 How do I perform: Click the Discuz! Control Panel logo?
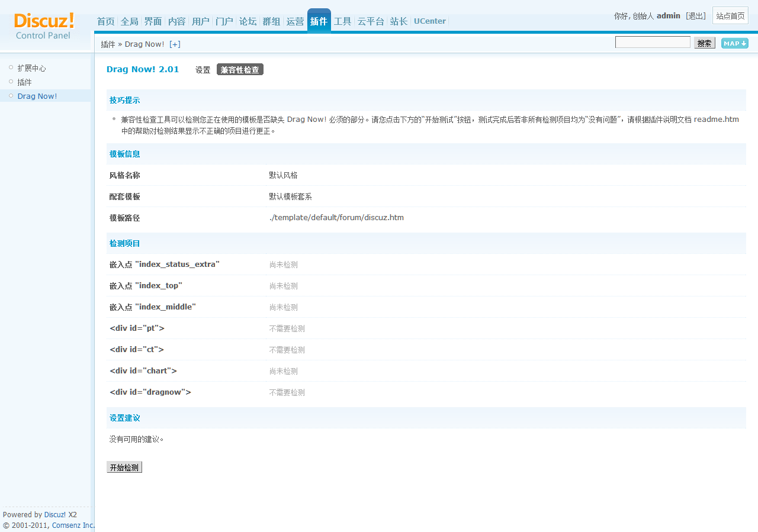[x=44, y=26]
